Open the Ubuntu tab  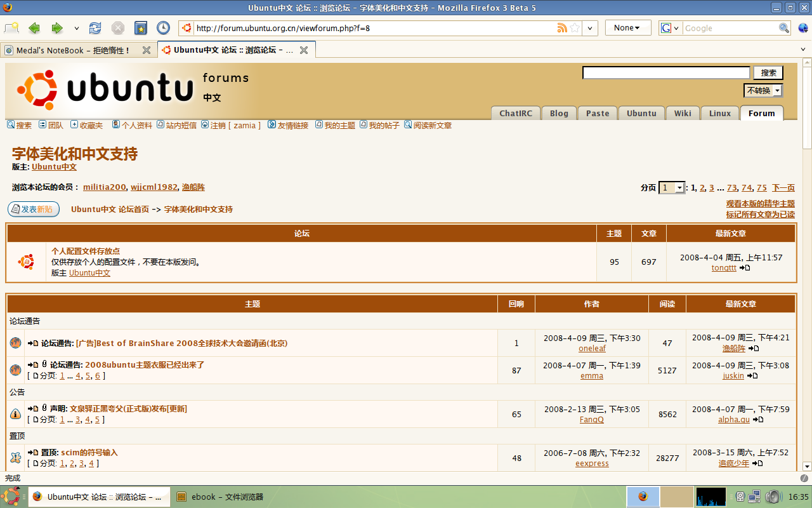(641, 113)
